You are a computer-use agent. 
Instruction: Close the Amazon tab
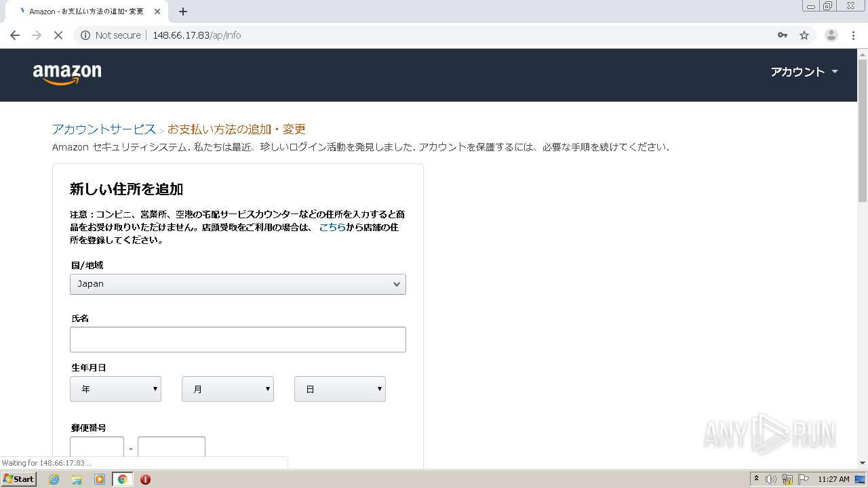pos(157,12)
